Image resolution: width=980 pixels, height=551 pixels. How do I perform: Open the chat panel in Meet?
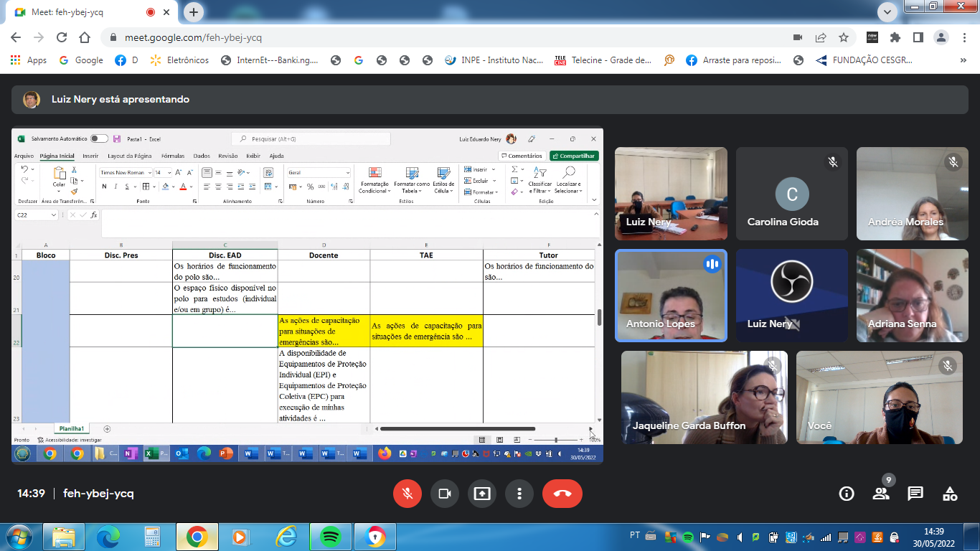pyautogui.click(x=915, y=494)
